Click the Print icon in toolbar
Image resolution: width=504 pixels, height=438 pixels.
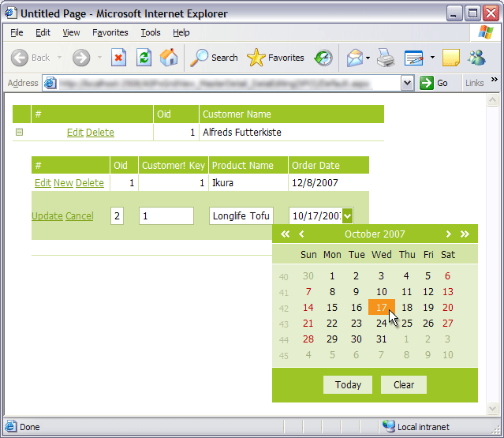pyautogui.click(x=385, y=58)
